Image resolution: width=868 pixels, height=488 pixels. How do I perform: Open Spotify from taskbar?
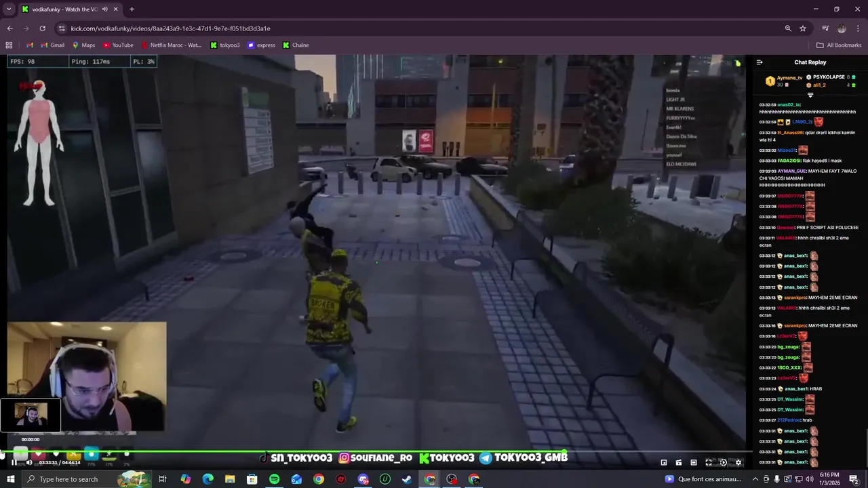point(274,479)
